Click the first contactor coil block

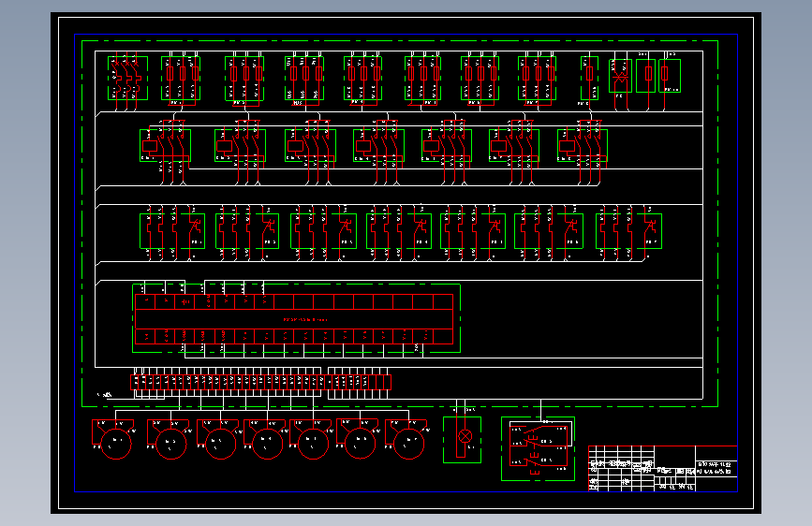coord(165,145)
